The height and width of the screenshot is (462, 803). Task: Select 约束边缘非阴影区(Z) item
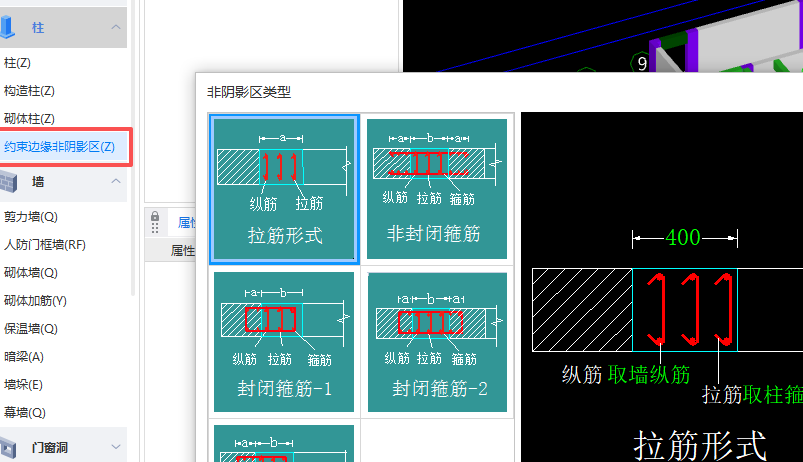click(x=59, y=146)
